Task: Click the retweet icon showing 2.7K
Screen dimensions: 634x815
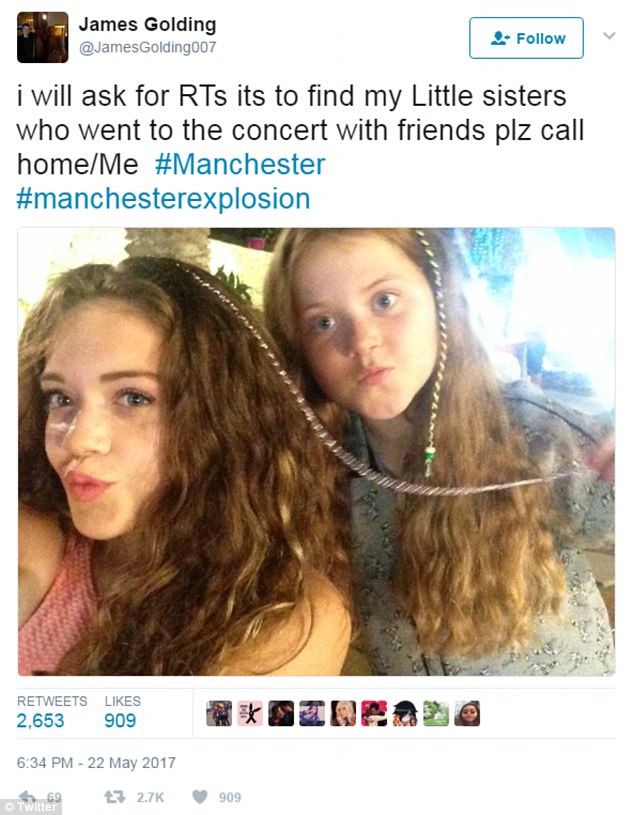Action: tap(114, 797)
